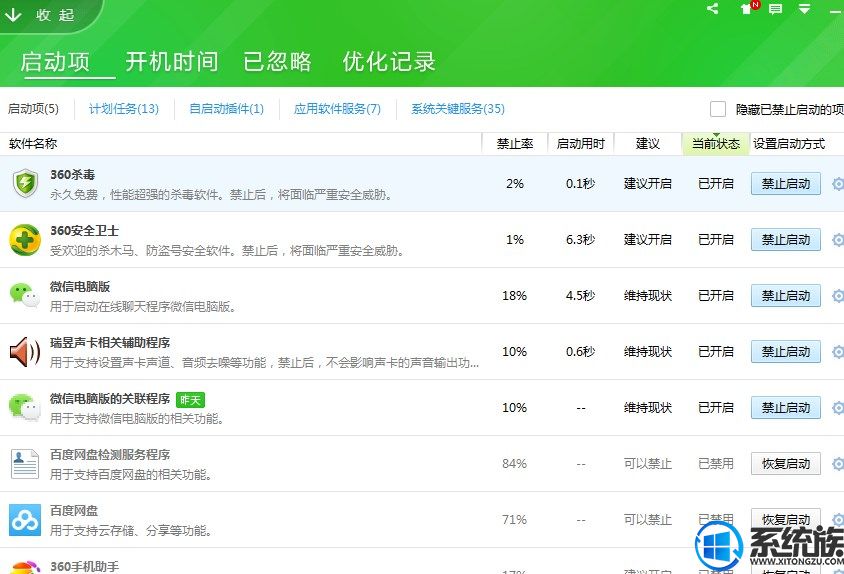This screenshot has width=844, height=574.
Task: Click 84% disable rate value
Action: coord(515,464)
